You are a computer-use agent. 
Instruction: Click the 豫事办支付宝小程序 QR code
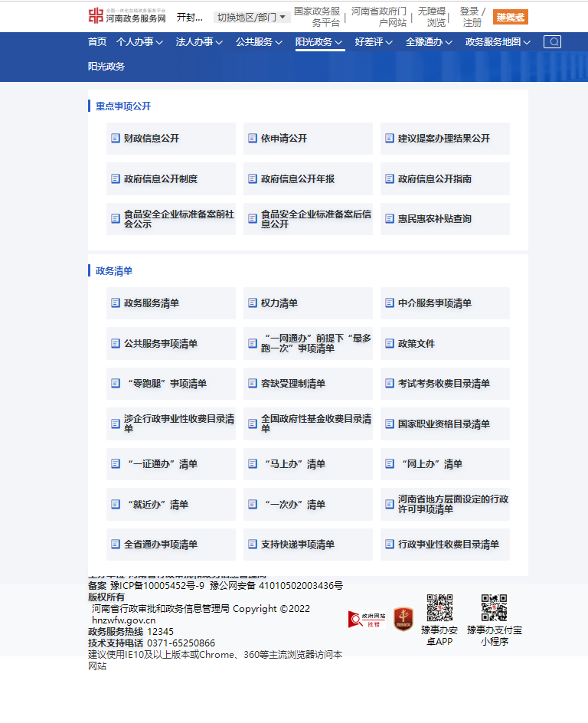click(x=494, y=607)
